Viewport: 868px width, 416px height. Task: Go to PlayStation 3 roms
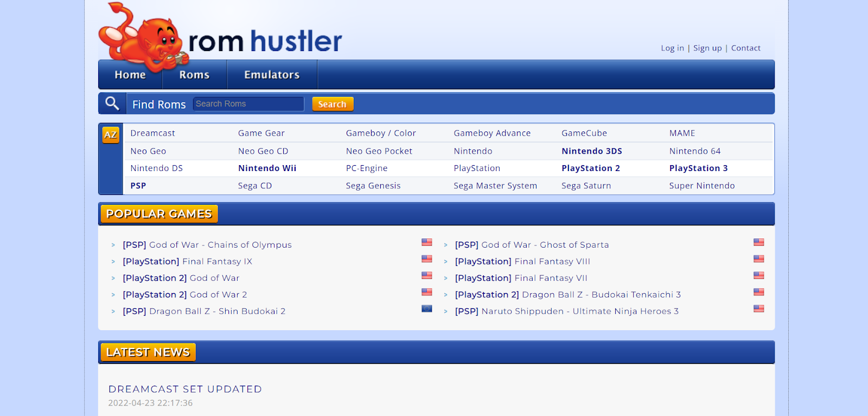point(699,168)
